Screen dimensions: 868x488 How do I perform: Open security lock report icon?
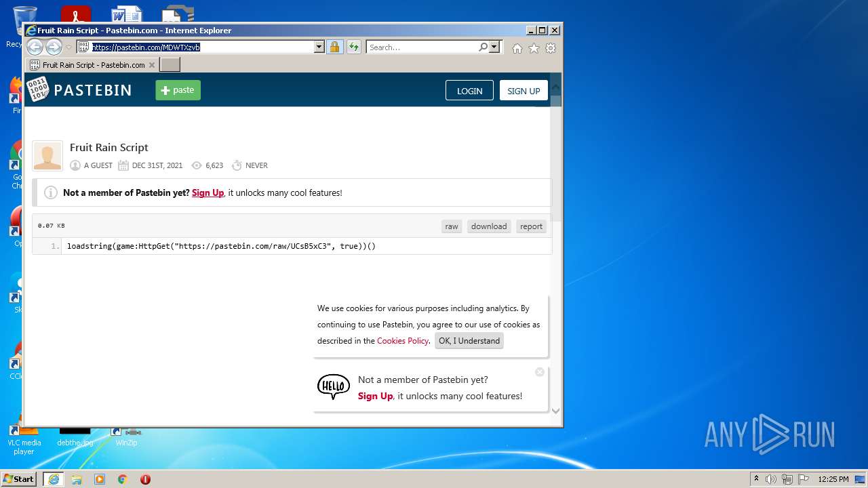point(334,47)
